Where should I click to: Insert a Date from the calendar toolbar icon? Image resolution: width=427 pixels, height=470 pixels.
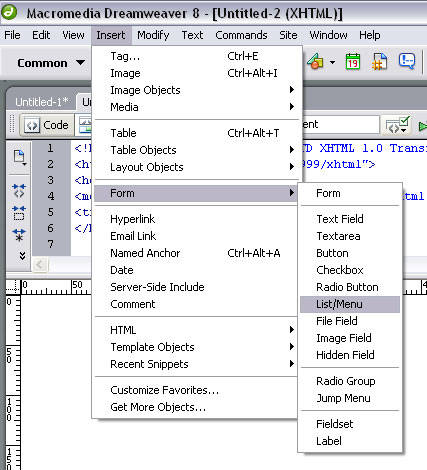click(x=353, y=62)
